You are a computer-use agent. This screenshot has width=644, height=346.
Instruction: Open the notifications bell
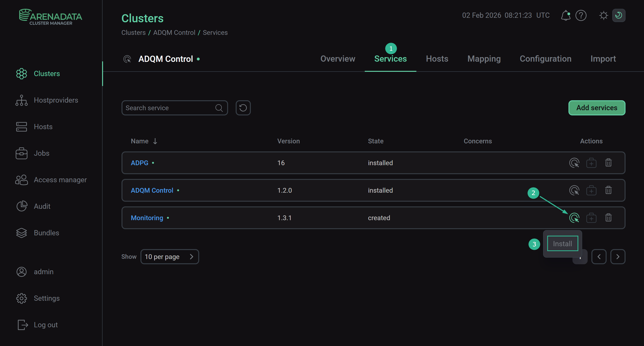click(566, 15)
